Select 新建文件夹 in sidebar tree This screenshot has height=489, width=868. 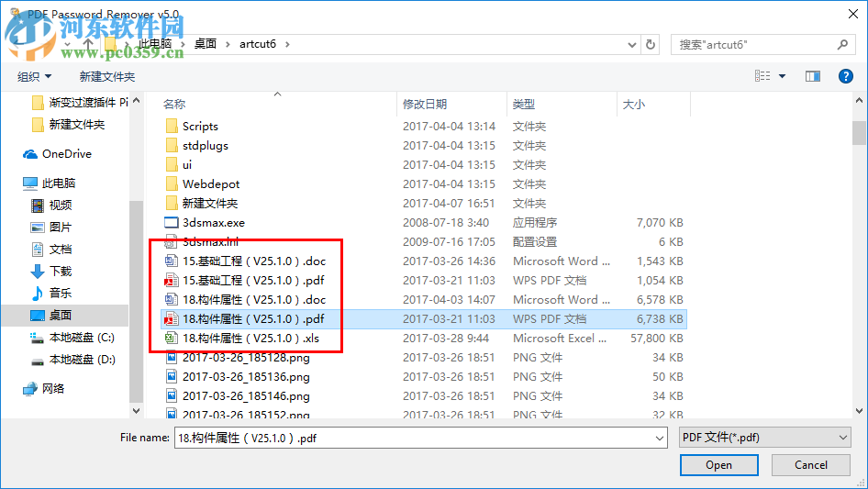[68, 125]
